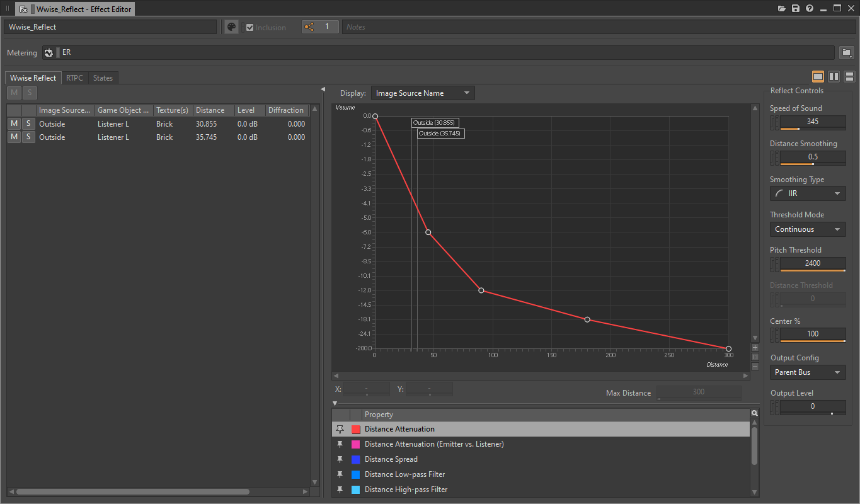Click the Speed of Sound slider at 345
Screen dimensions: 860x504
813,122
